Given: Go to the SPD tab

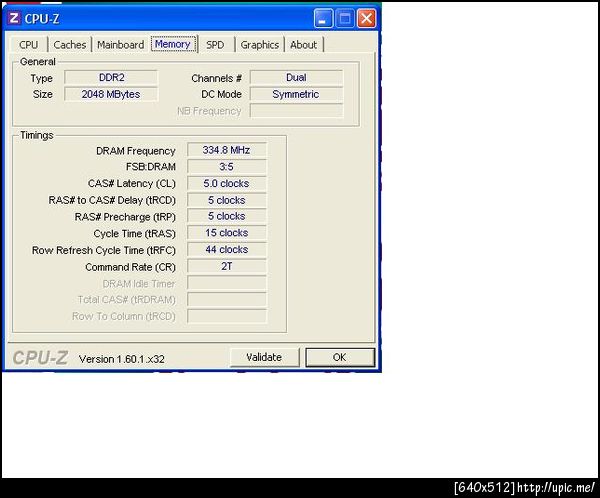Looking at the screenshot, I should (215, 45).
